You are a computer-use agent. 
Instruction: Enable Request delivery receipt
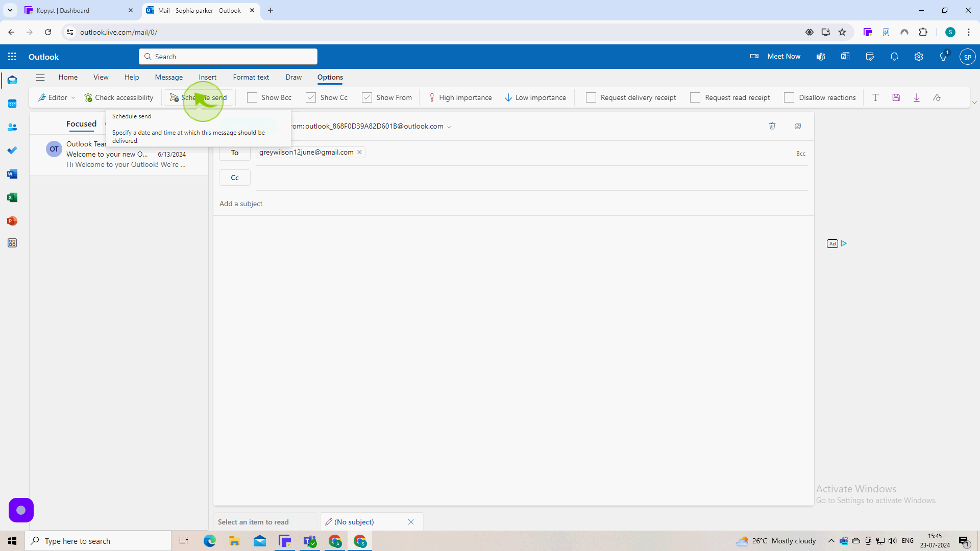click(x=591, y=97)
